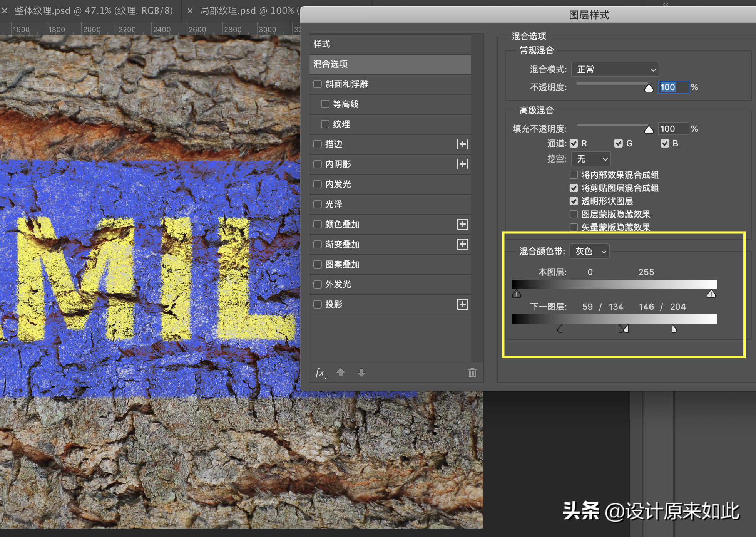Enable Stroke (描边) checkbox
Image resolution: width=756 pixels, height=537 pixels.
[x=318, y=144]
